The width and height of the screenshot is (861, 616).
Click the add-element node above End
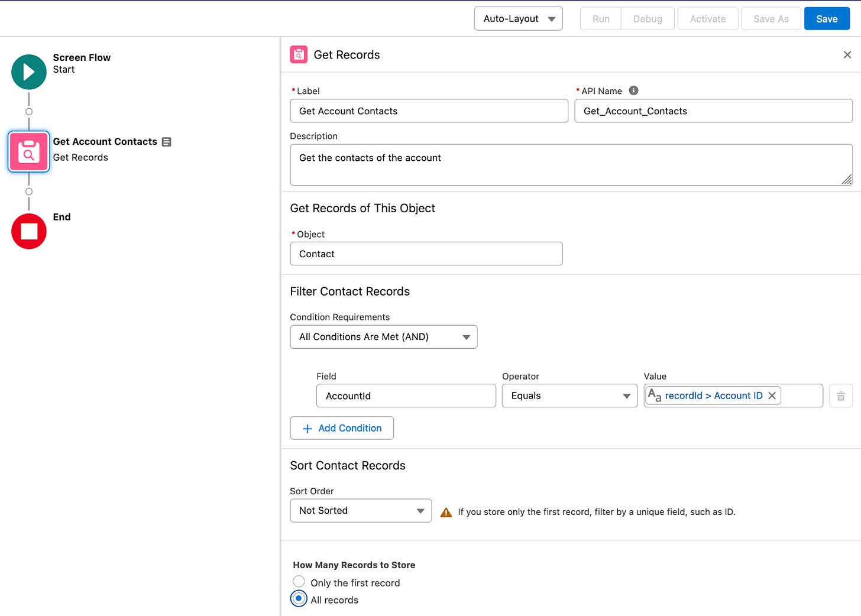[29, 192]
